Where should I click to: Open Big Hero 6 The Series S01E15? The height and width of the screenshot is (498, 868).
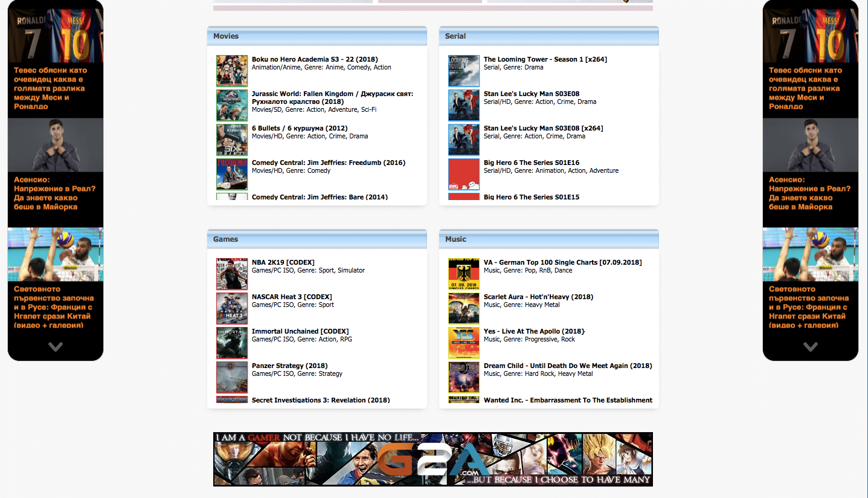click(x=532, y=197)
